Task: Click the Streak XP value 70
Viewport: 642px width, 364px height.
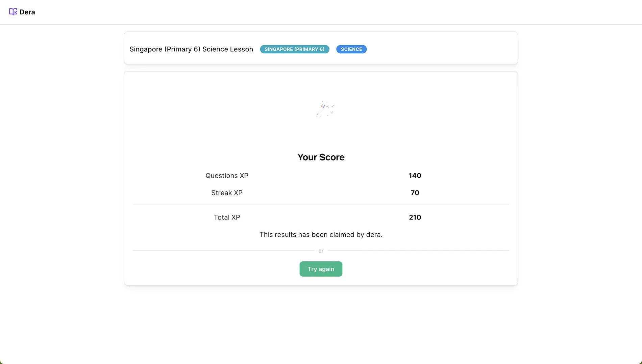Action: click(x=415, y=193)
